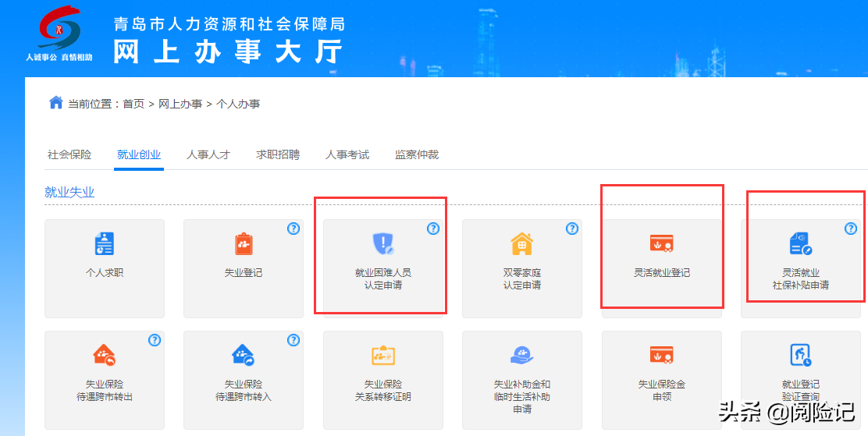Click 失业保险金 申领 label text
Viewport: 868px width, 436px height.
click(x=661, y=391)
